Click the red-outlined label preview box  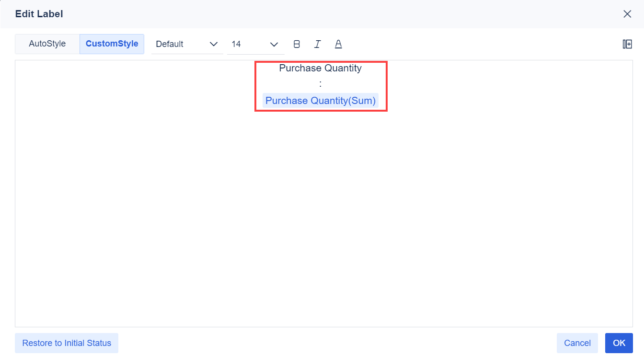point(321,86)
